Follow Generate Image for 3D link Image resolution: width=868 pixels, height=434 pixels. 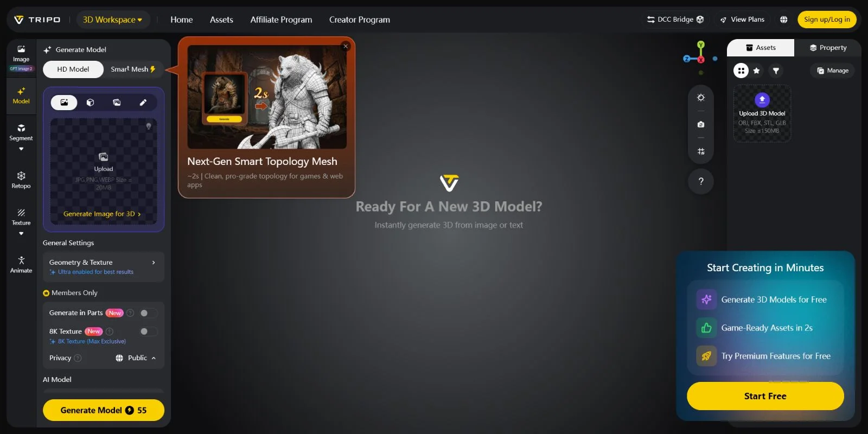point(102,214)
